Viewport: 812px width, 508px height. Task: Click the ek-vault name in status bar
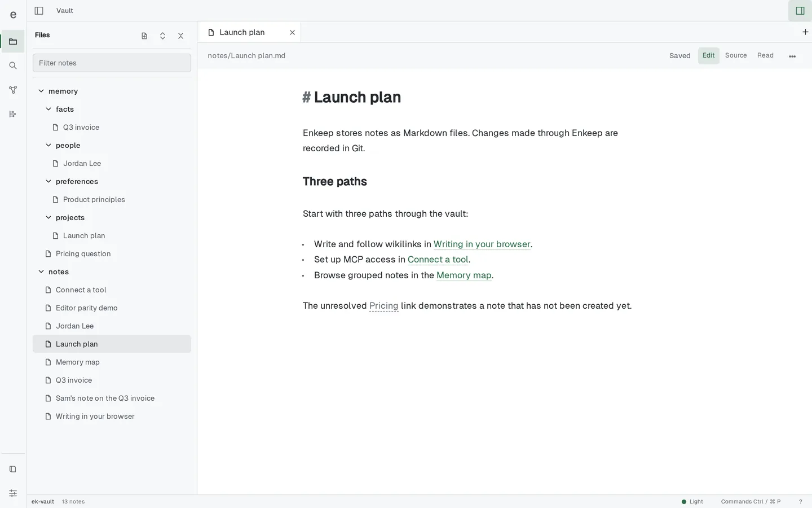tap(43, 502)
